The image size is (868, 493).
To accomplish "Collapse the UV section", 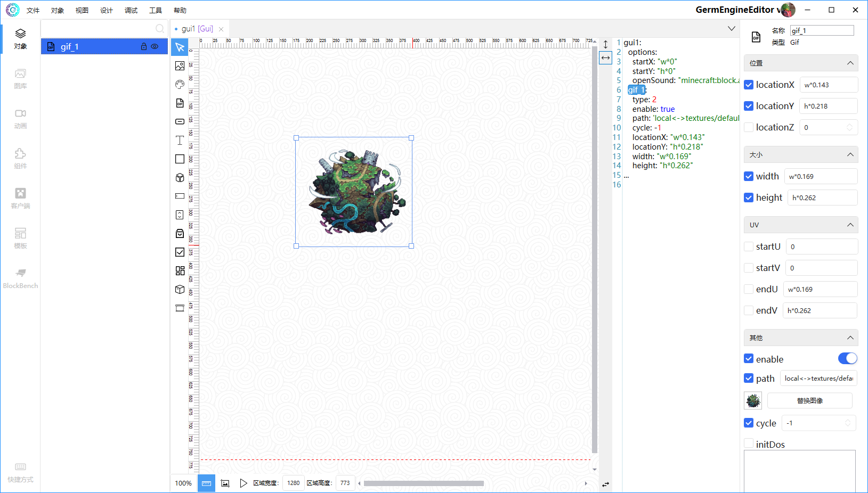I will 850,225.
